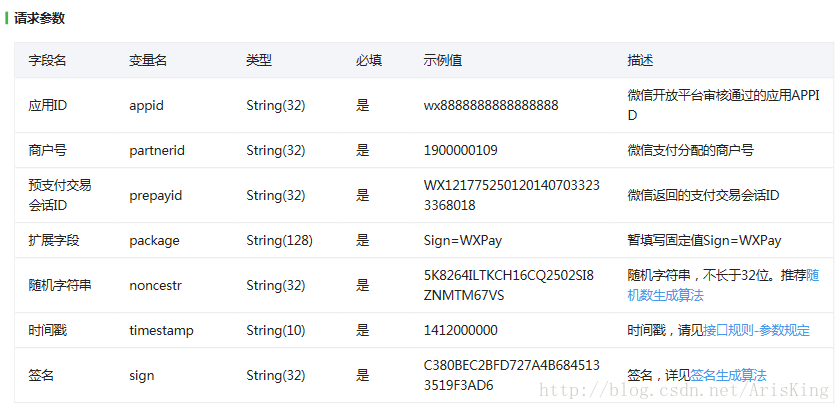Click String(32) type in the prepayid row
This screenshot has width=840, height=410.
coord(275,196)
